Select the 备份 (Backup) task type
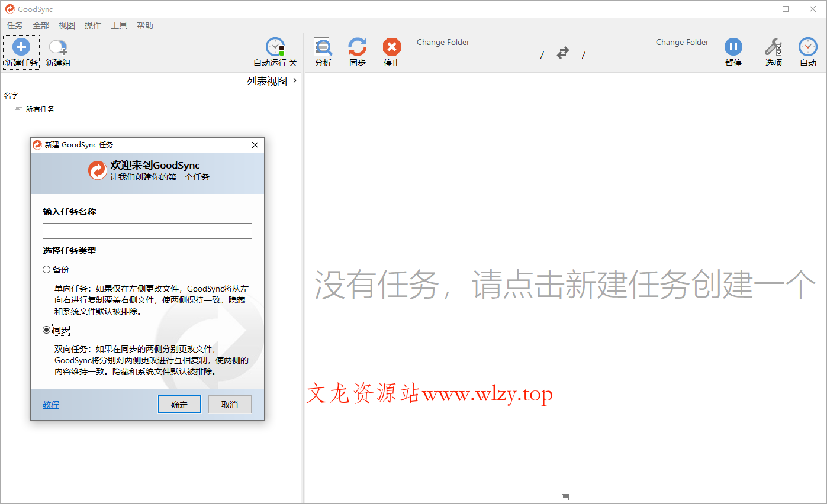This screenshot has width=827, height=504. (x=46, y=269)
